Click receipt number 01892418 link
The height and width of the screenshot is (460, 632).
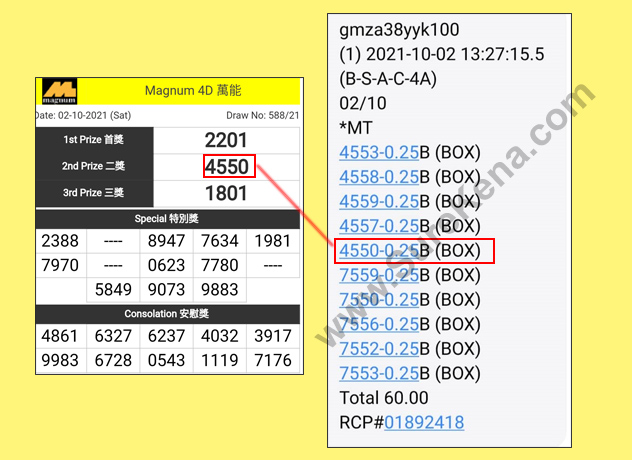(x=424, y=423)
